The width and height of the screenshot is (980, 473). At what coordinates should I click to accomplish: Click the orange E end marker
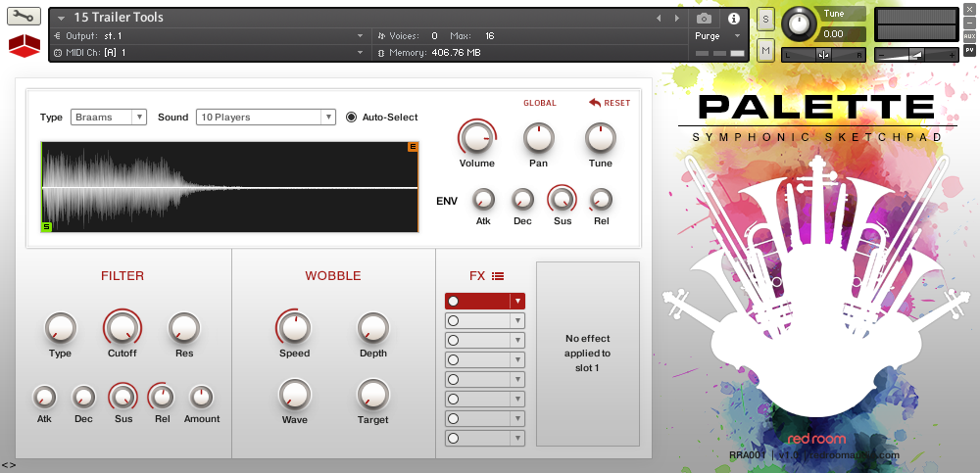tap(413, 147)
